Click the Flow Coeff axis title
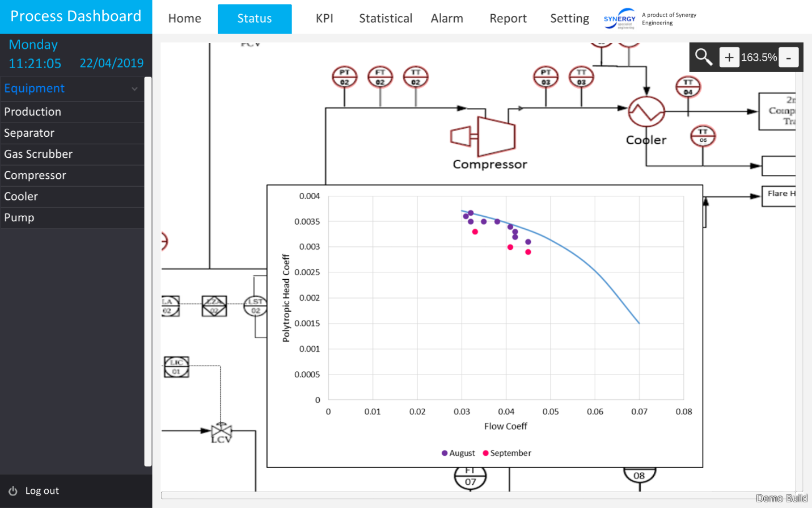 point(506,426)
